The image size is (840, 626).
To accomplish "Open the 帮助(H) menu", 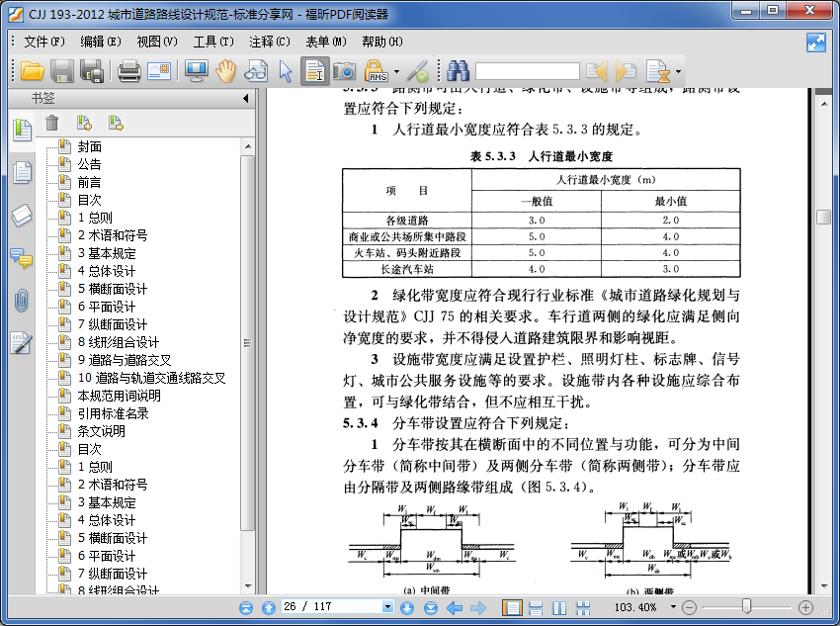I will click(382, 42).
